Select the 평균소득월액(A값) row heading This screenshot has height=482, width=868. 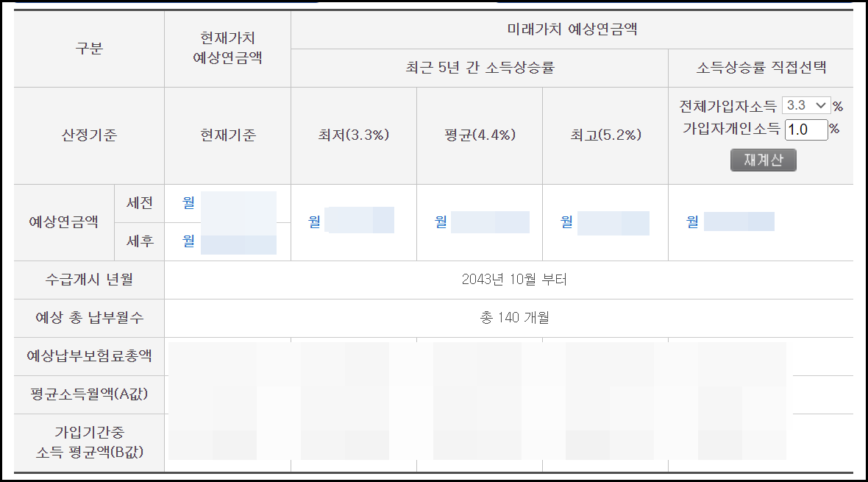(x=88, y=395)
